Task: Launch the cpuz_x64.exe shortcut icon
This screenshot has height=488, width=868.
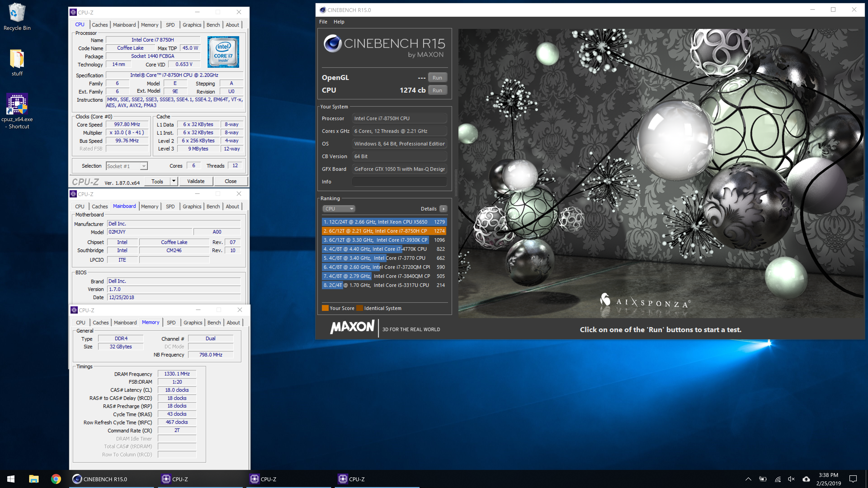Action: (17, 111)
